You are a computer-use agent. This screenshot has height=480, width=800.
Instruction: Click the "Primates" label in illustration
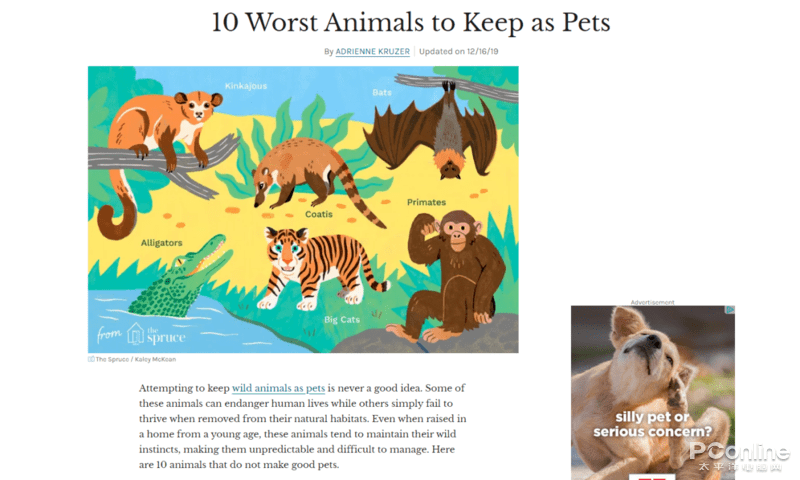[x=426, y=202]
